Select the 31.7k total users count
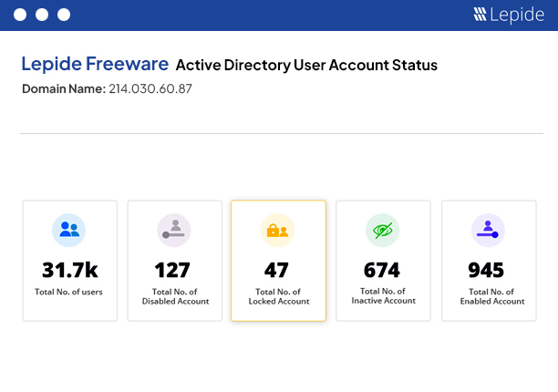 coord(69,270)
